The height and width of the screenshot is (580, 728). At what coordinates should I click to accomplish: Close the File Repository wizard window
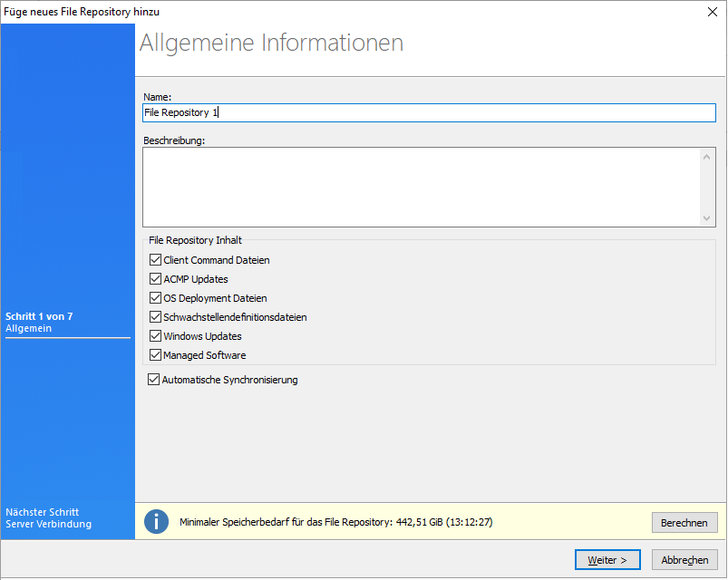(x=711, y=12)
